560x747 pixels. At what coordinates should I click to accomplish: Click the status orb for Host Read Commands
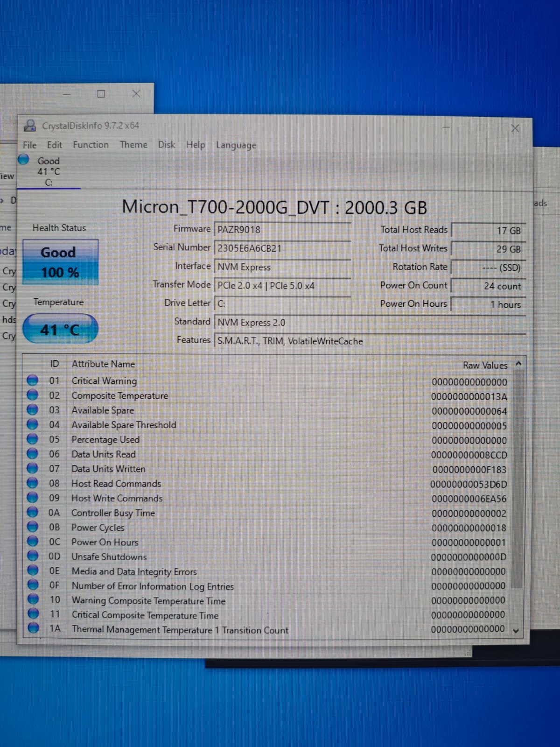coord(32,483)
